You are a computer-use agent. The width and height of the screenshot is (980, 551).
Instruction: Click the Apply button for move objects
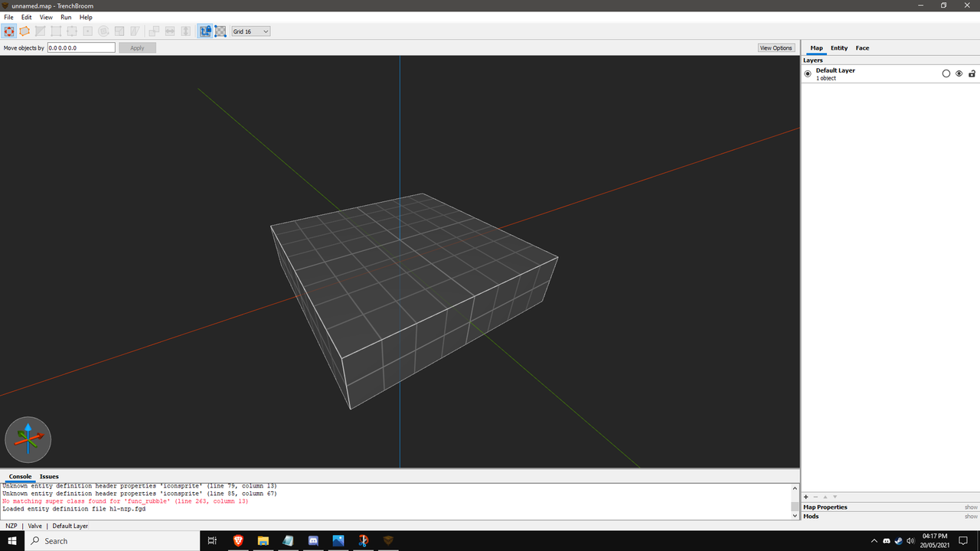coord(137,47)
